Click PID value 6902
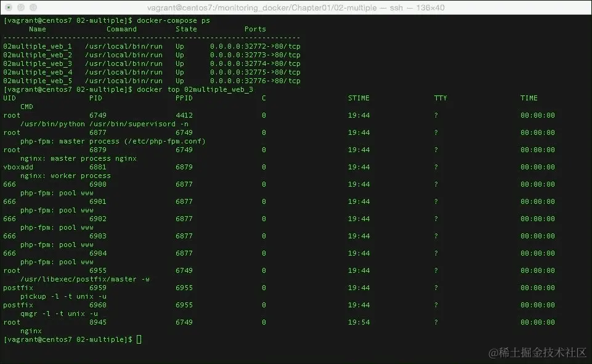592x364 pixels. coord(98,219)
